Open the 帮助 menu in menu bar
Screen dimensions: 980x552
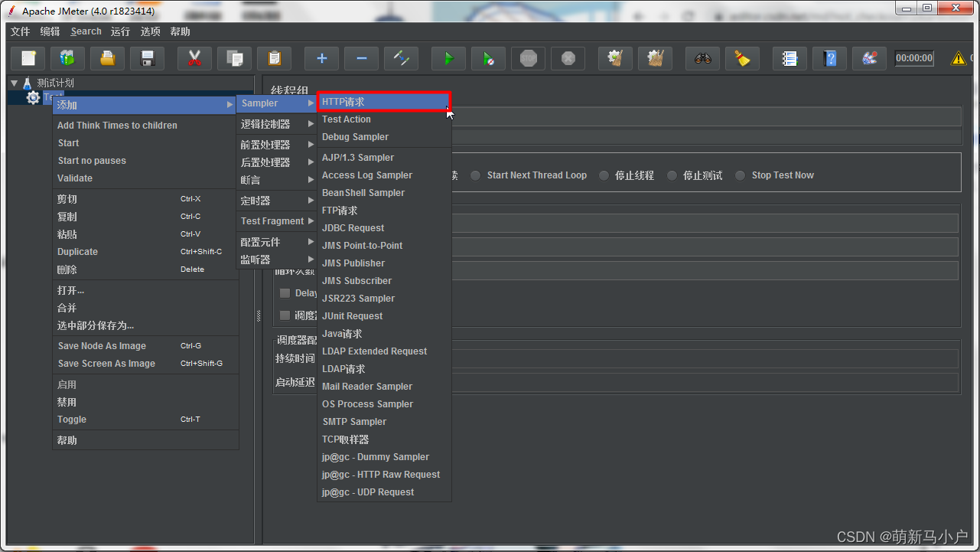pos(181,31)
